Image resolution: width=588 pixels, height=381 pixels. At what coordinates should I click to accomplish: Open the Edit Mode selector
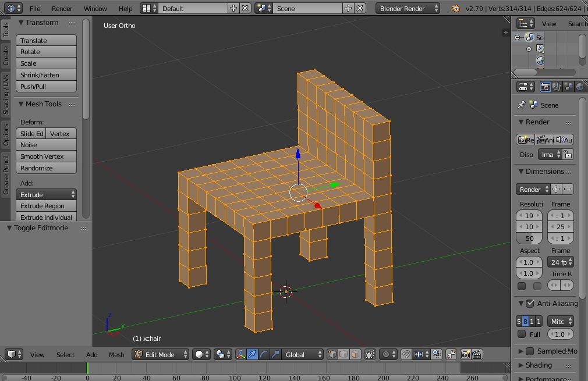pos(160,354)
